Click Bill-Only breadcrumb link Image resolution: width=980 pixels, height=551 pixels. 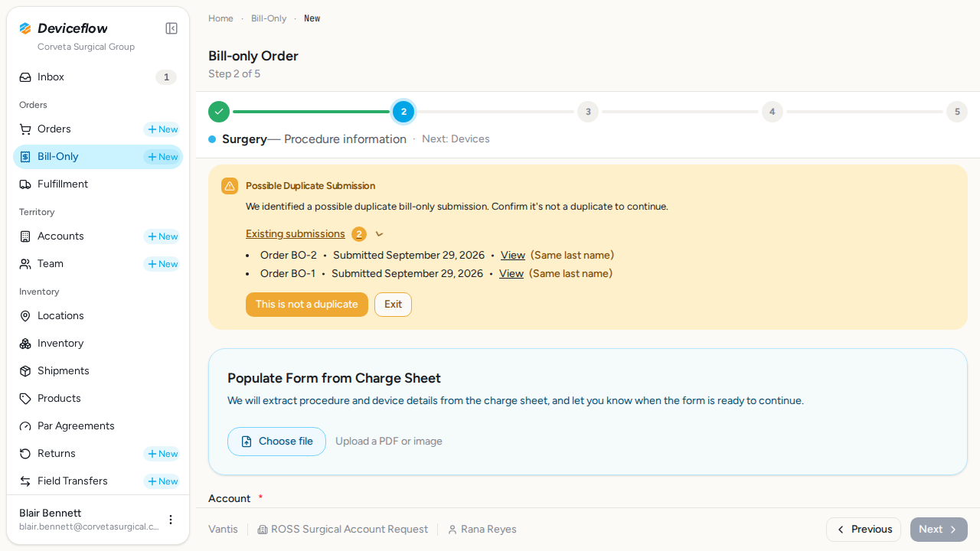(269, 18)
